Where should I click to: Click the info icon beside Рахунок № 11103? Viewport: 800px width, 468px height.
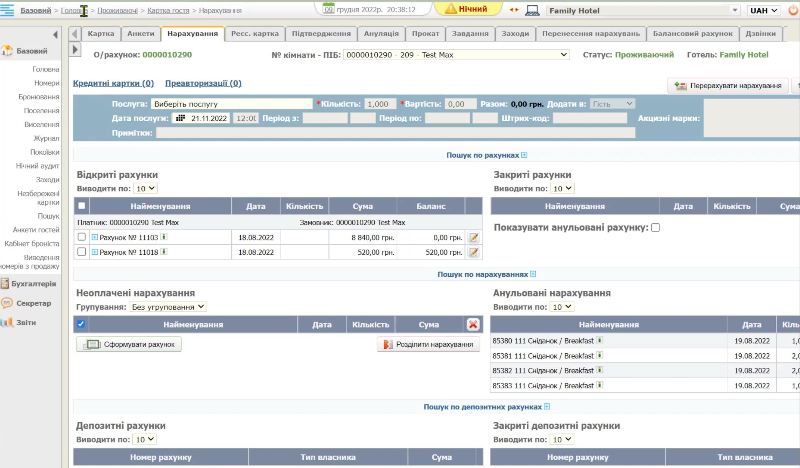[163, 237]
